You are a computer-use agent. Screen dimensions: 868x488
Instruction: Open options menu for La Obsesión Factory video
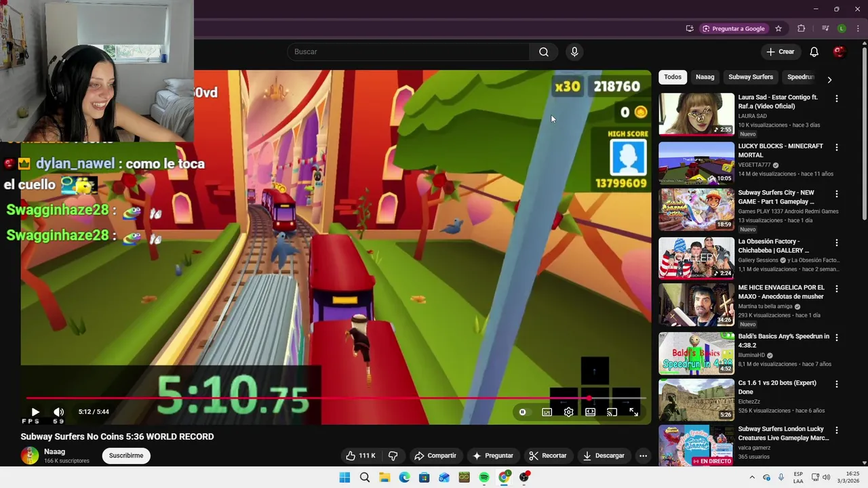tap(836, 243)
